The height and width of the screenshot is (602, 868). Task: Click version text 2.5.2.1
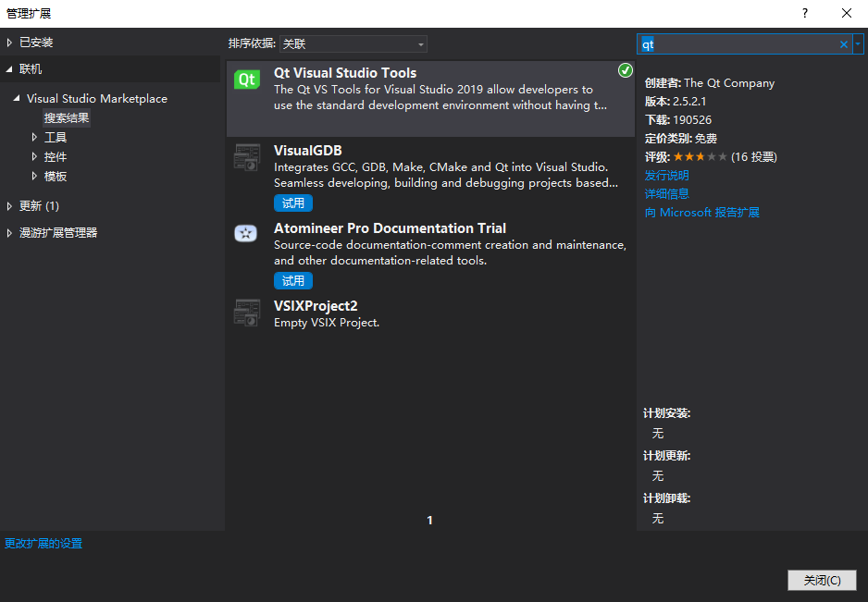[689, 101]
